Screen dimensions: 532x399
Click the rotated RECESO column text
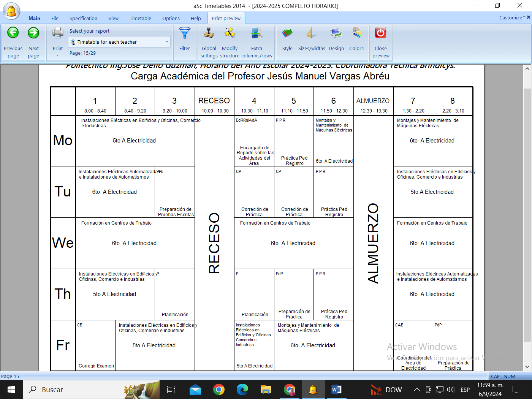214,243
